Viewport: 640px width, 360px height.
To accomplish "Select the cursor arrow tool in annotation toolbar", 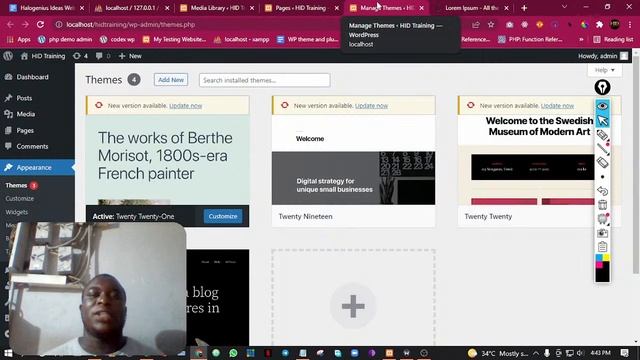I will click(602, 121).
